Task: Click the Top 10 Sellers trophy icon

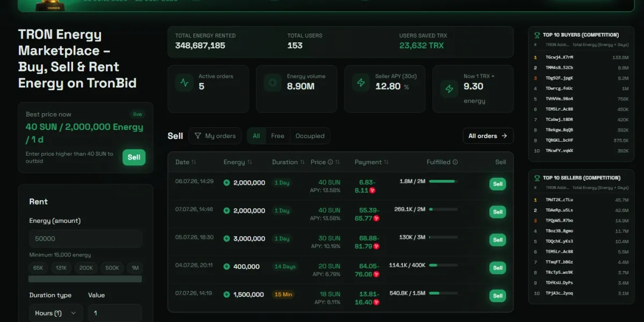Action: 537,178
